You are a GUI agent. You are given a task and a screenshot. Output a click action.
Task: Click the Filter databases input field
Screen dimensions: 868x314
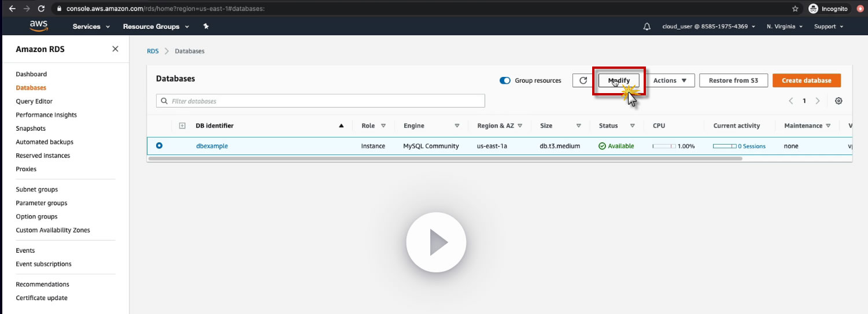(320, 101)
